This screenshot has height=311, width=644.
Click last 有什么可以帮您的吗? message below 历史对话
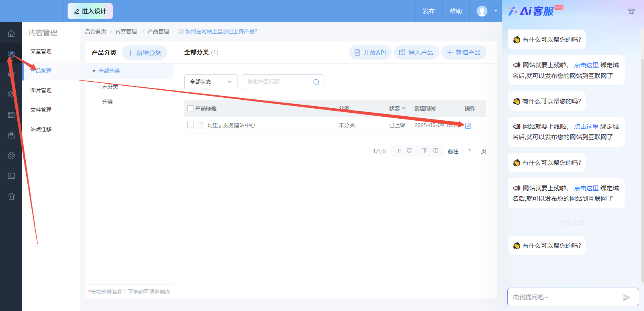click(547, 245)
